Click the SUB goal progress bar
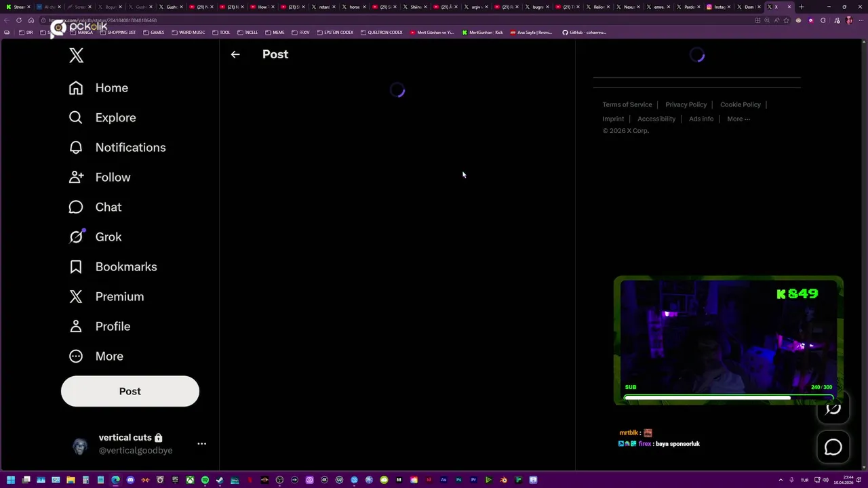Viewport: 868px width, 488px height. (728, 397)
